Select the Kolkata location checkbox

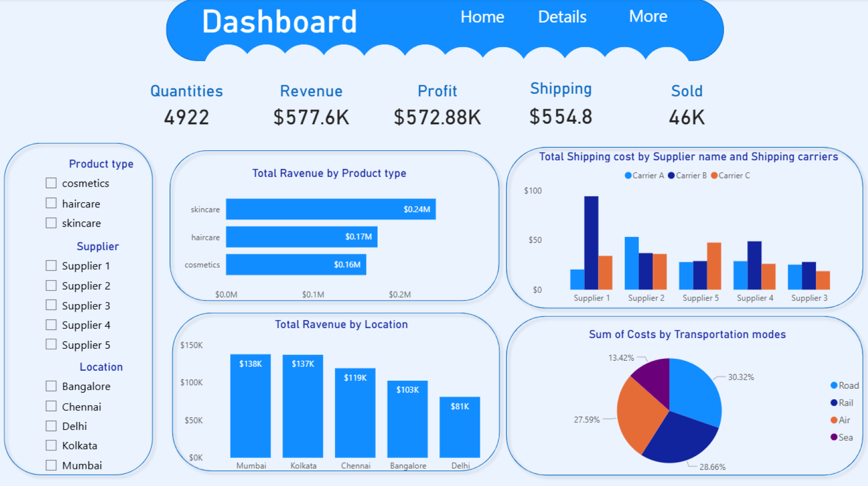pyautogui.click(x=51, y=445)
